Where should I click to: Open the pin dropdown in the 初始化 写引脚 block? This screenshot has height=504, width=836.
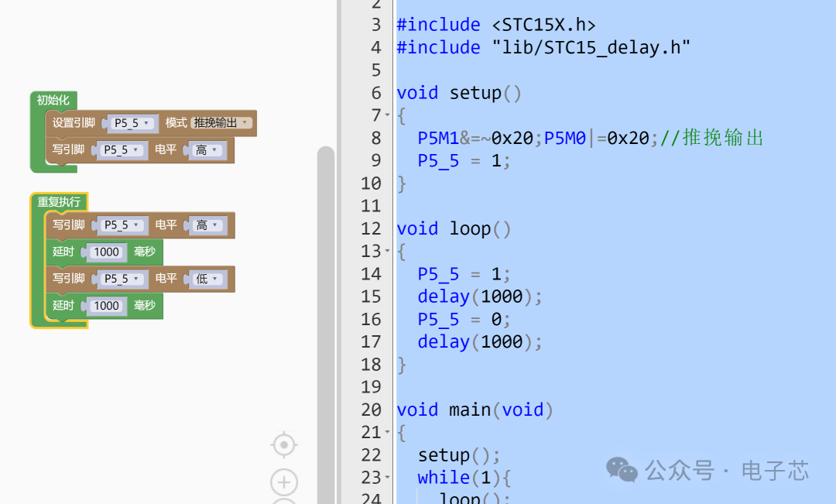[122, 150]
